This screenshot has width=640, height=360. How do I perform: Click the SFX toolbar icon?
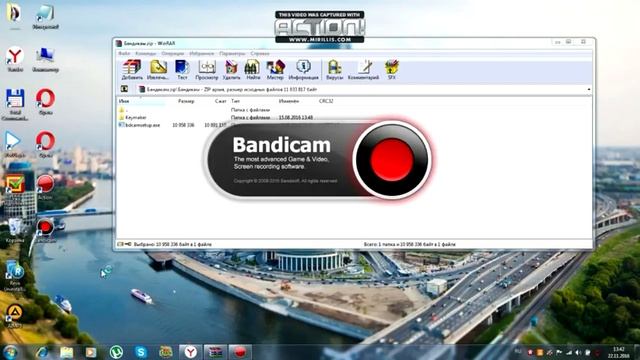(x=391, y=69)
